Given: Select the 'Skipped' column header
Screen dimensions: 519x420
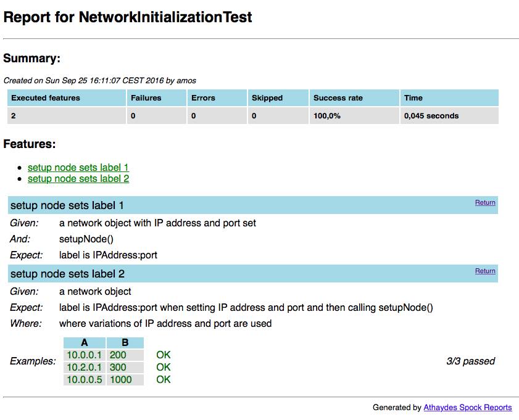Looking at the screenshot, I should (267, 98).
